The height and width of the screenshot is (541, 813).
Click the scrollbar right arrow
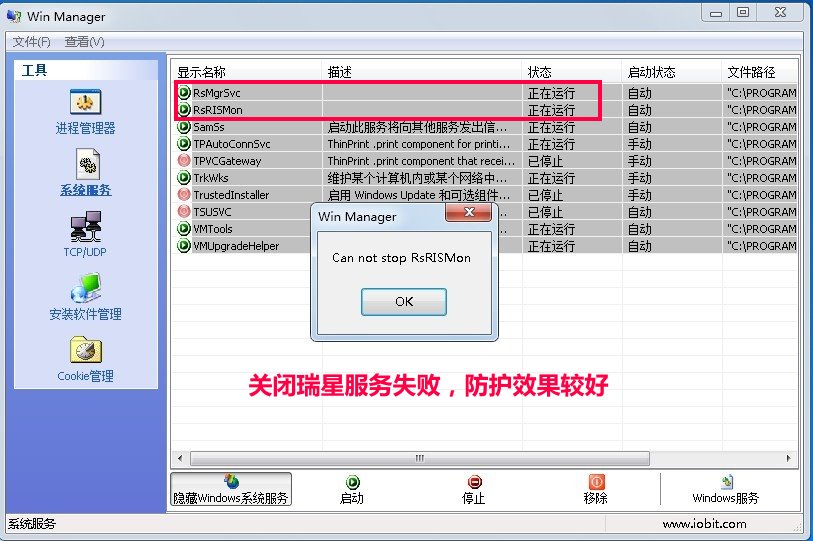[789, 459]
